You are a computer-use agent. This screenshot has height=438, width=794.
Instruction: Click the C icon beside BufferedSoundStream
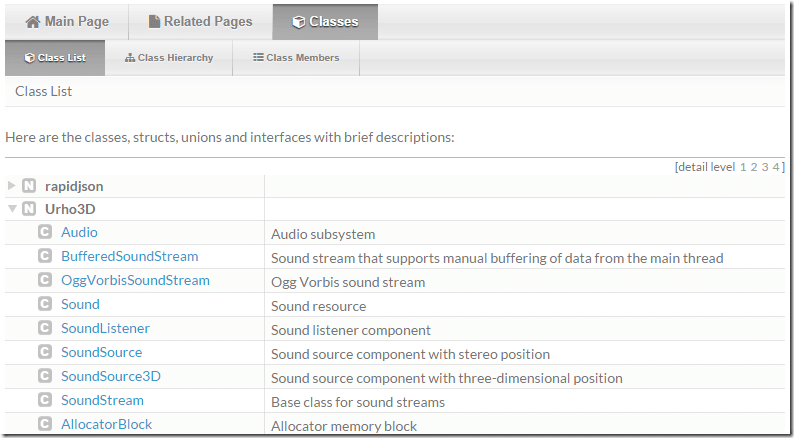tap(45, 256)
